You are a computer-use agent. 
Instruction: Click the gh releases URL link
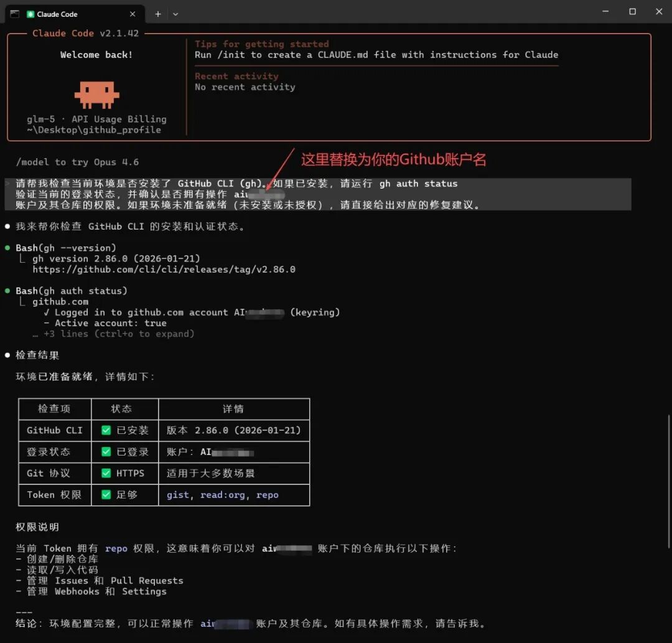pos(164,270)
